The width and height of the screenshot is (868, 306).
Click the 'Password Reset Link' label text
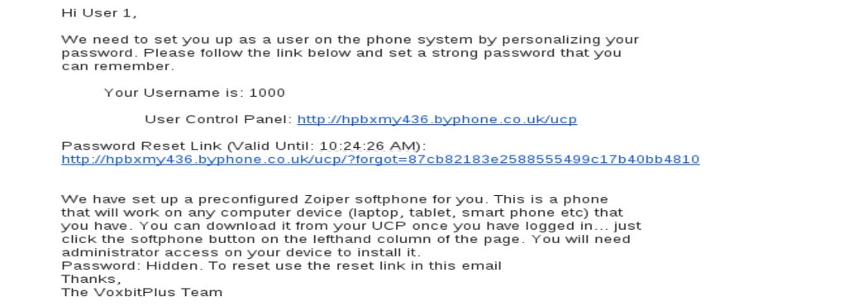(141, 146)
